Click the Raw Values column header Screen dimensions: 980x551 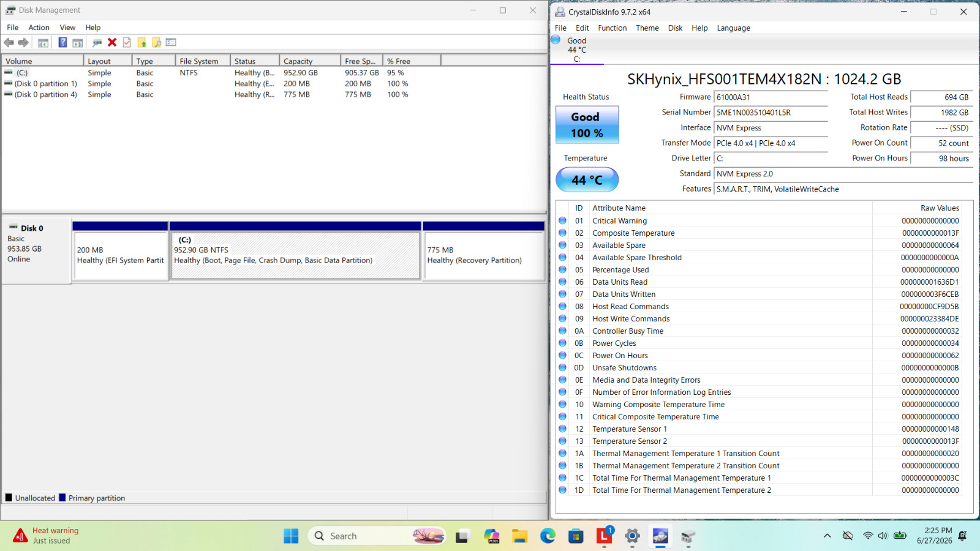pos(917,208)
